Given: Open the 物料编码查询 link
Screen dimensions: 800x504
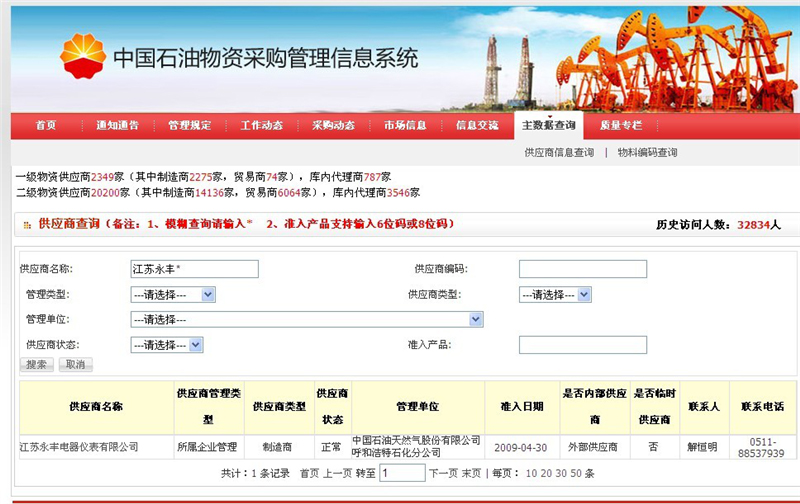Looking at the screenshot, I should tap(647, 153).
